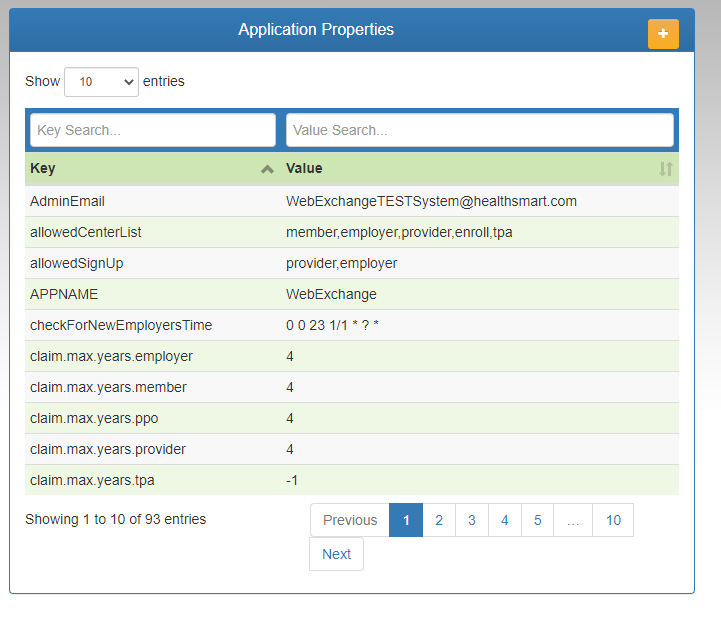
Task: Click the orange plus add property button
Action: click(x=662, y=33)
